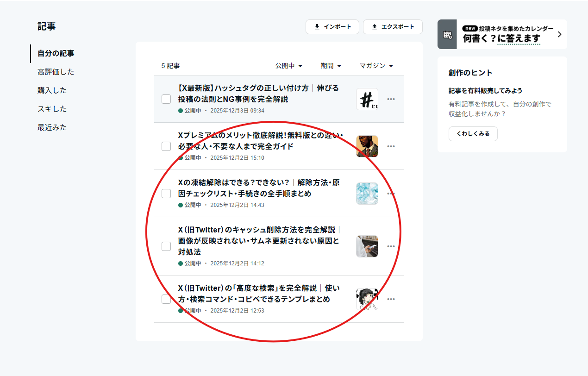Click the three-dot menu for the hashtag article

[x=391, y=99]
